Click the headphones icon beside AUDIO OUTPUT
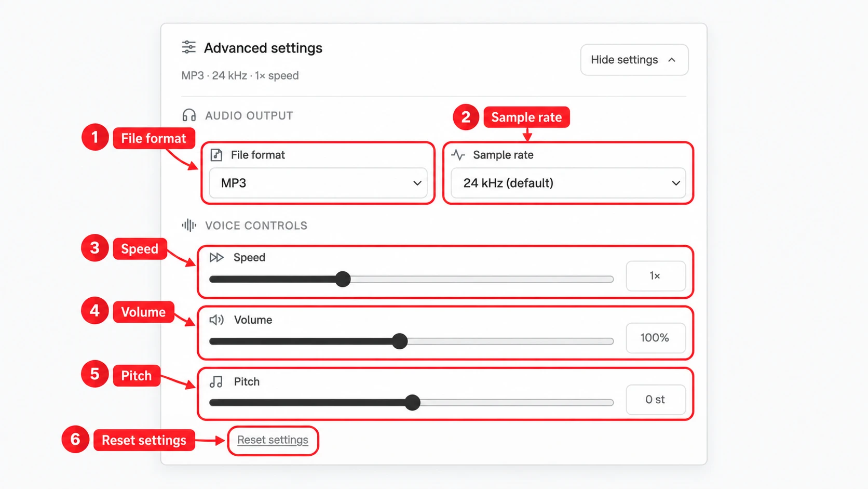 tap(189, 115)
